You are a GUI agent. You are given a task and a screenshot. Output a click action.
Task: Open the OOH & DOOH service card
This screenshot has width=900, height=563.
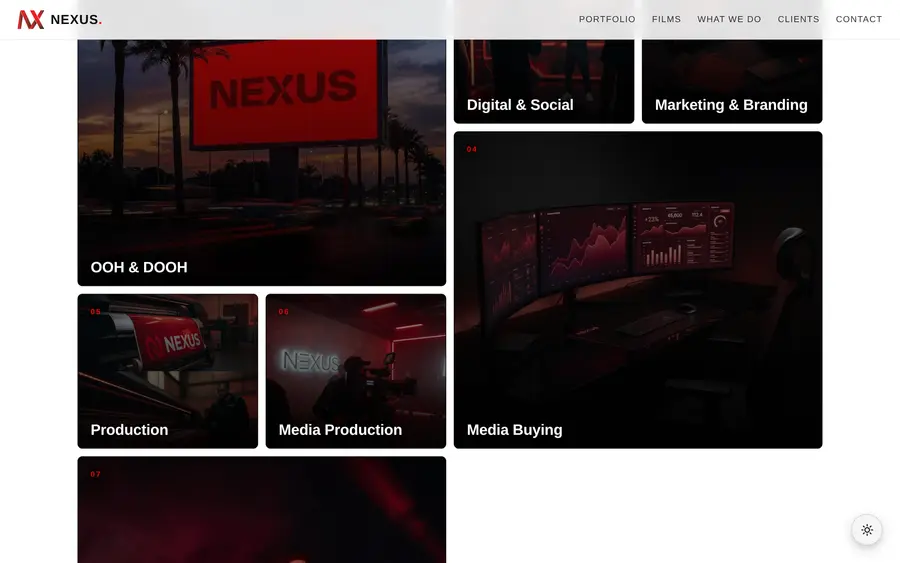[262, 162]
